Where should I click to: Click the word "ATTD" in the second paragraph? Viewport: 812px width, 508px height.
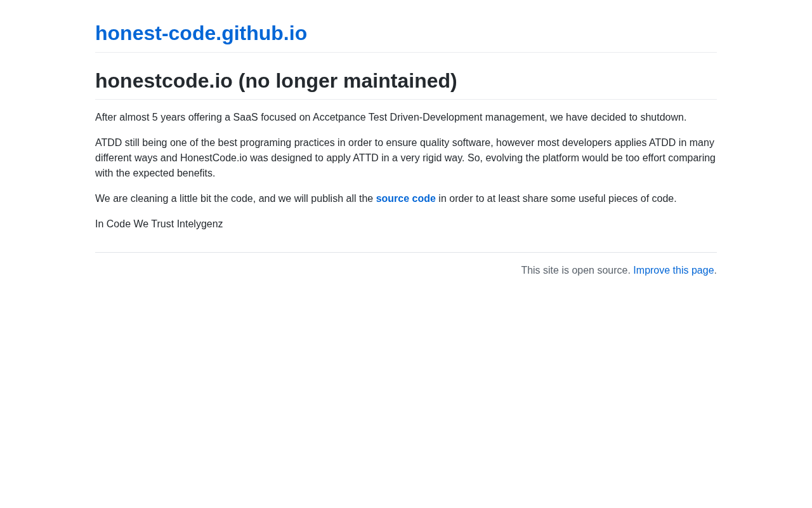pyautogui.click(x=365, y=158)
